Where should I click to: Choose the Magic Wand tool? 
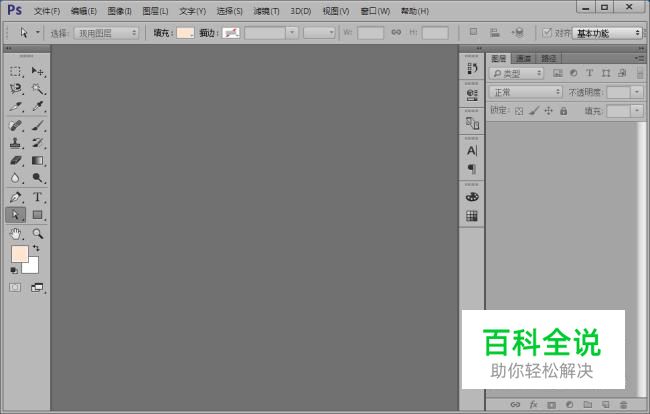tap(38, 89)
